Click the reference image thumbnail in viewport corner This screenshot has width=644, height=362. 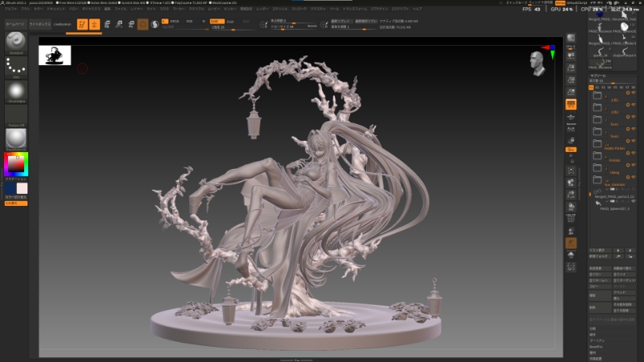pos(55,56)
